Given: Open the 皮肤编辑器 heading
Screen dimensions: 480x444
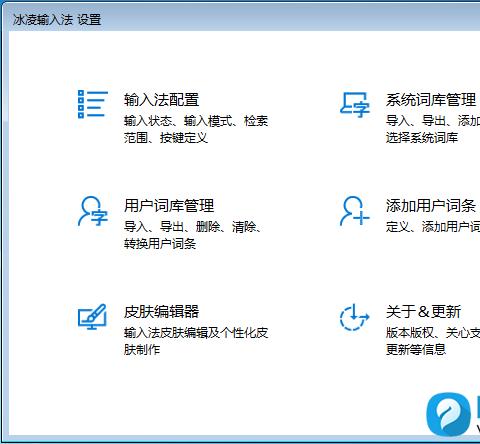Looking at the screenshot, I should pos(162,312).
